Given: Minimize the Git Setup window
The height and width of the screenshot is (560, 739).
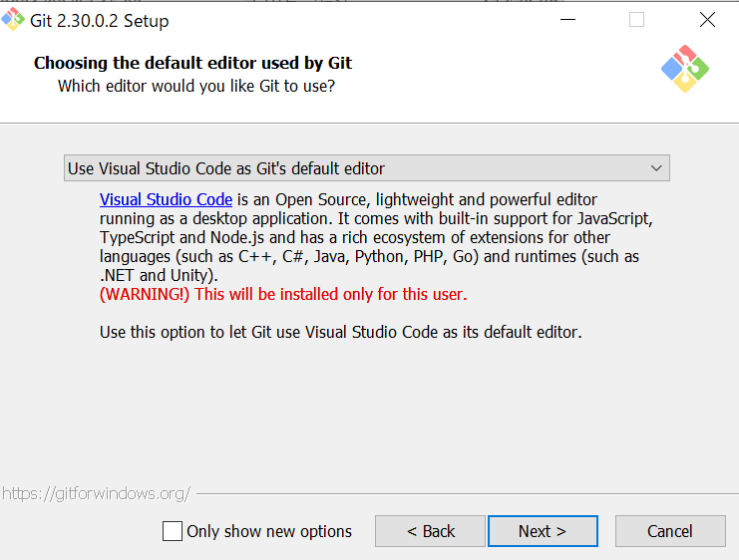Looking at the screenshot, I should (566, 20).
